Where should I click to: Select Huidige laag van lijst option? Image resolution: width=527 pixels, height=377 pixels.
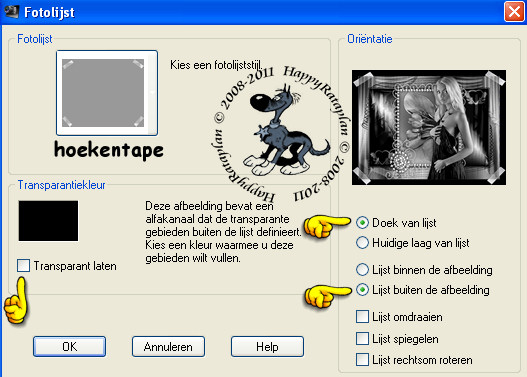362,243
